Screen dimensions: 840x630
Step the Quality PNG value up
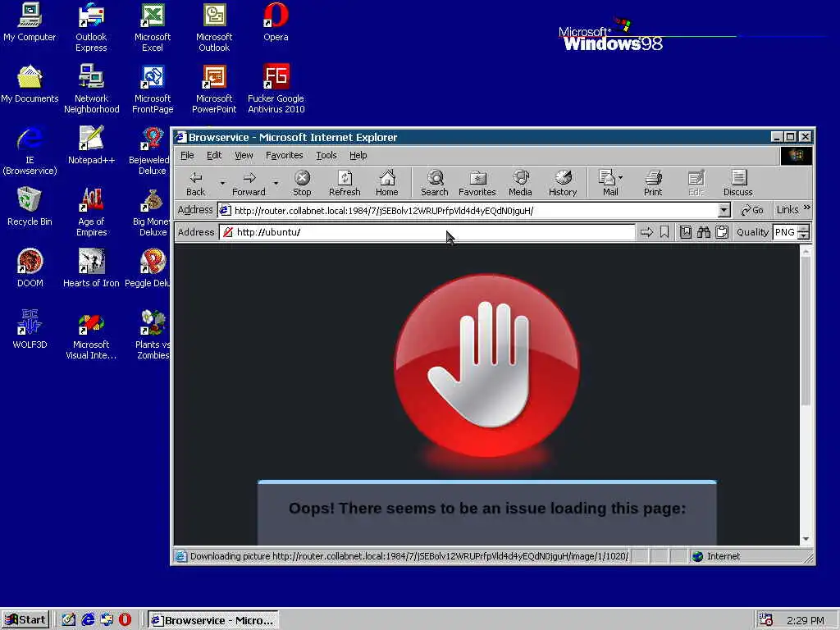tap(804, 228)
